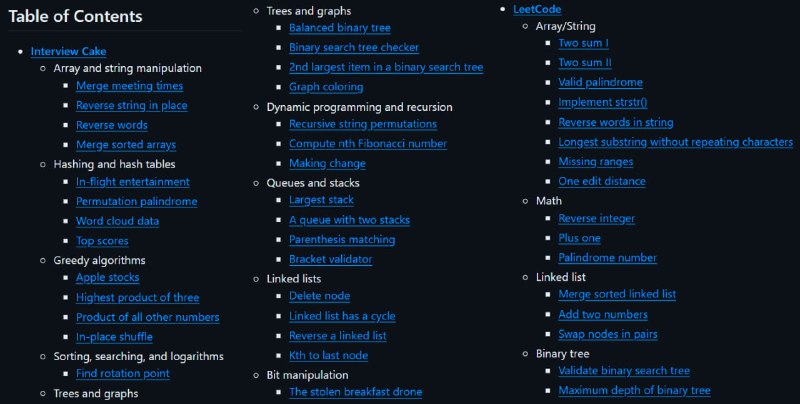Follow the Parenthesis matching link
Screen dimensions: 800x404
pyautogui.click(x=342, y=240)
